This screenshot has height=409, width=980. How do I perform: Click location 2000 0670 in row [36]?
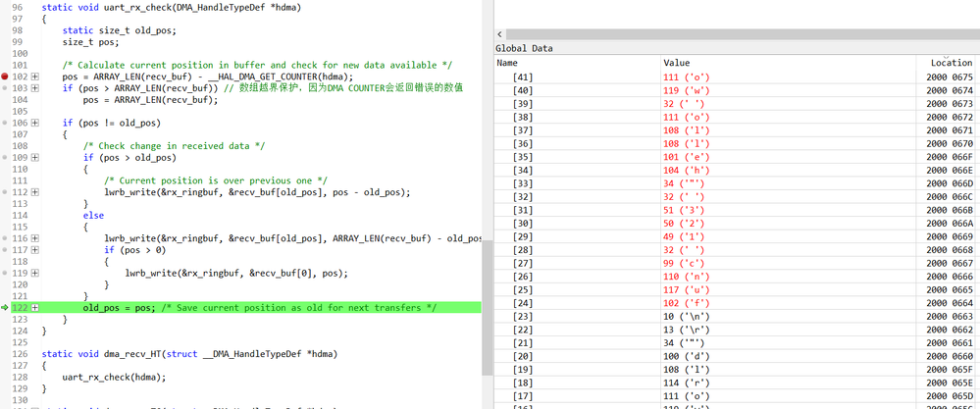coord(950,143)
